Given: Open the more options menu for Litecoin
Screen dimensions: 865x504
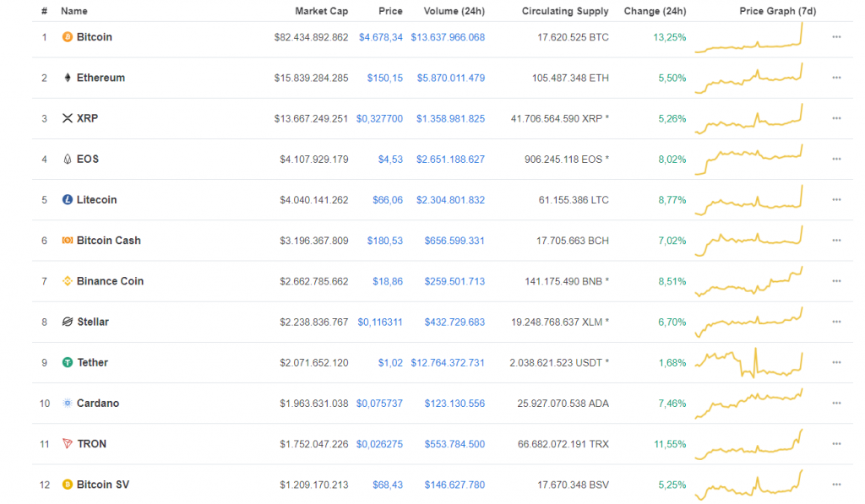Looking at the screenshot, I should (836, 199).
